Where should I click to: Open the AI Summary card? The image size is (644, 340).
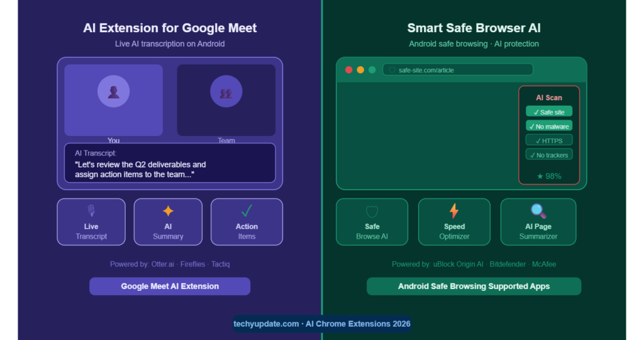[x=168, y=222]
